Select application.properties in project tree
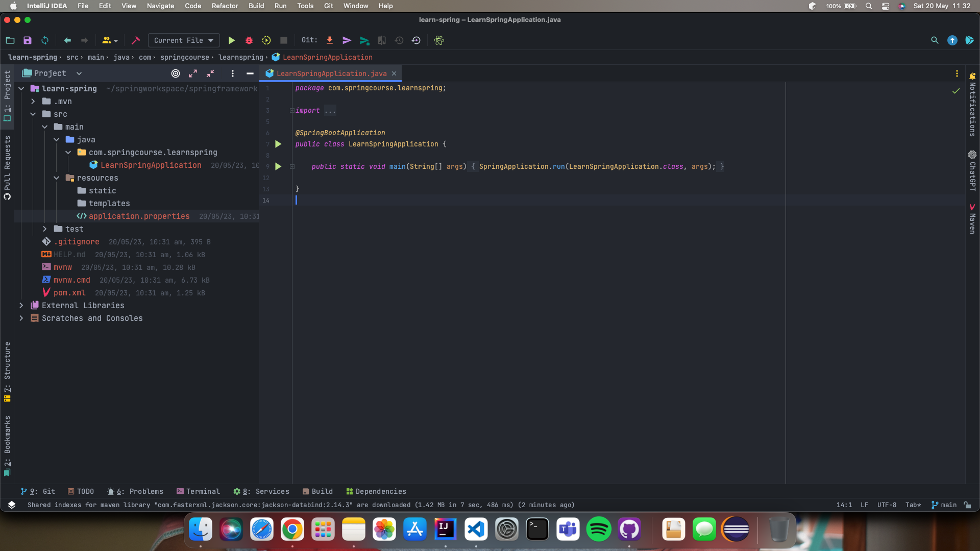 (139, 216)
